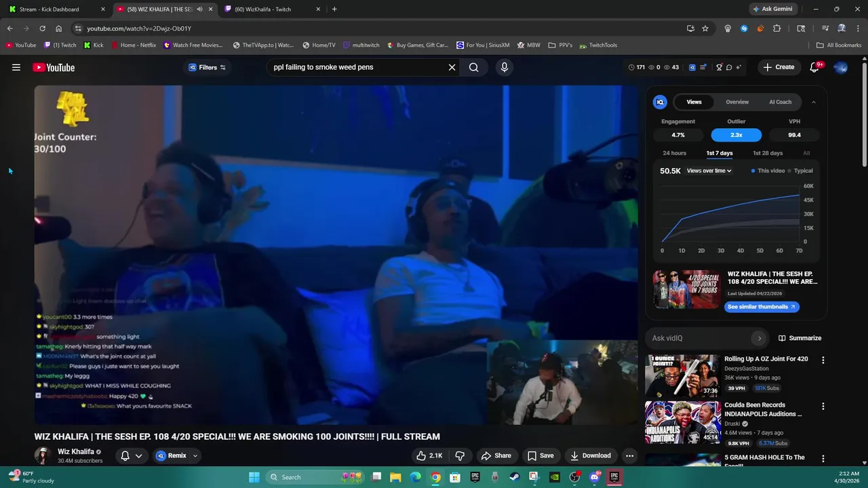
Task: Focus the Chrome address bar URL
Action: [x=139, y=28]
